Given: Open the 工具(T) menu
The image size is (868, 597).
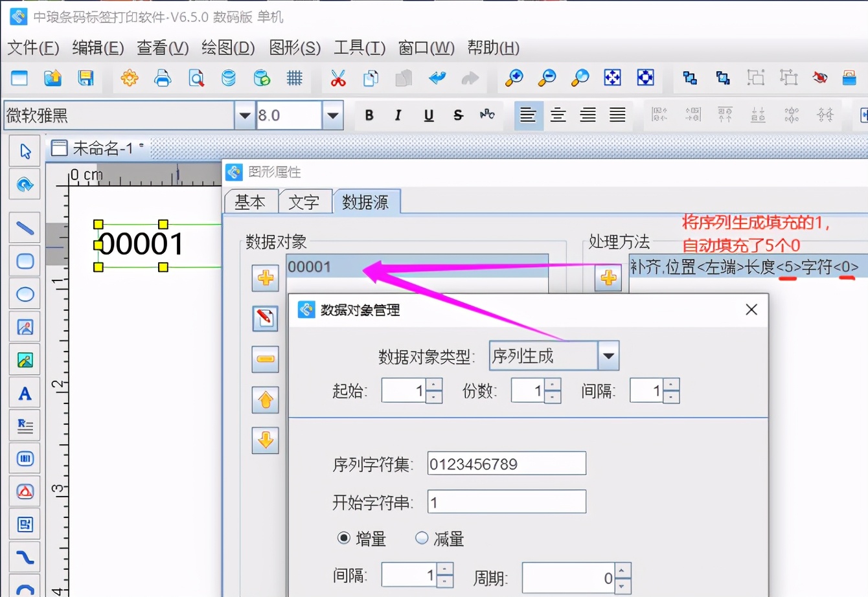Looking at the screenshot, I should tap(359, 48).
